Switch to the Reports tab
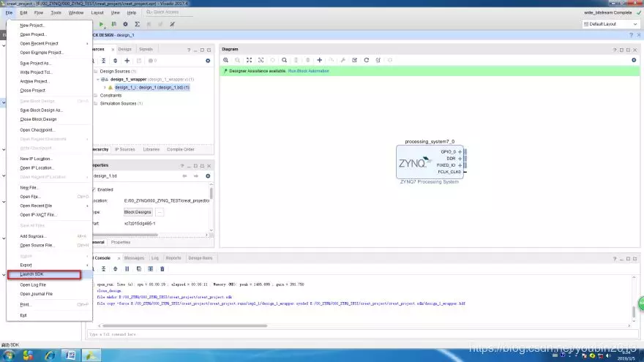 pyautogui.click(x=173, y=258)
